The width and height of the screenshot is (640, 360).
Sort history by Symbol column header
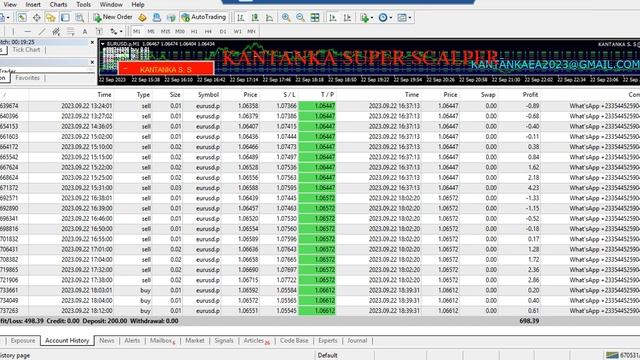[x=208, y=94]
